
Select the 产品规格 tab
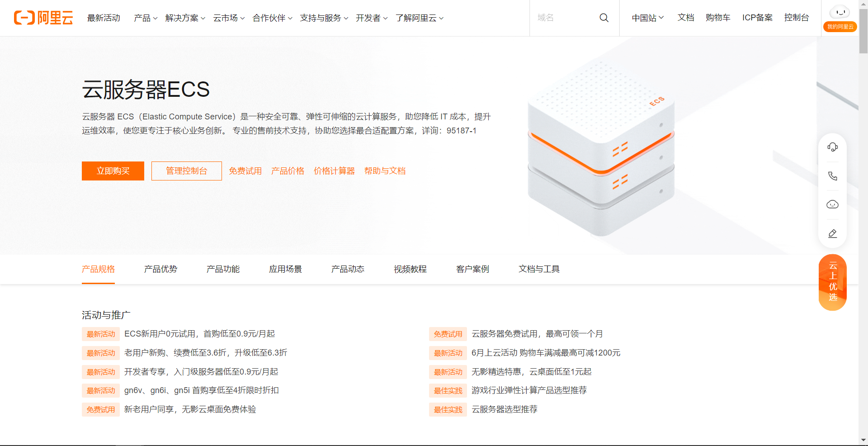[98, 269]
